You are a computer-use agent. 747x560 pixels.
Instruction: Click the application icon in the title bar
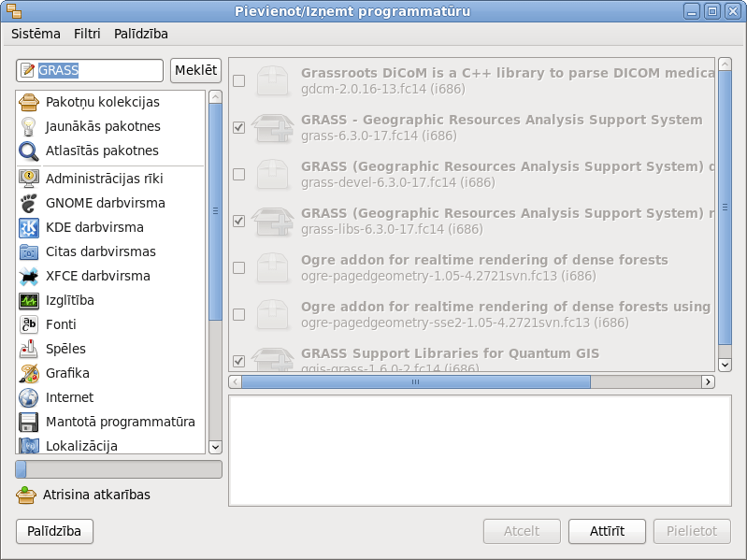click(x=14, y=11)
